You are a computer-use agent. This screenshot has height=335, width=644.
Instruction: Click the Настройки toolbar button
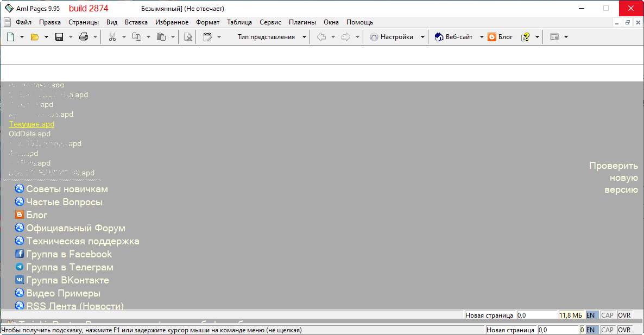pos(392,37)
